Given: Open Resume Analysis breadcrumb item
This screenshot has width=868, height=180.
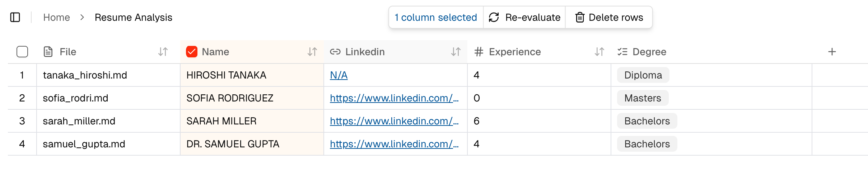Looking at the screenshot, I should [x=133, y=17].
